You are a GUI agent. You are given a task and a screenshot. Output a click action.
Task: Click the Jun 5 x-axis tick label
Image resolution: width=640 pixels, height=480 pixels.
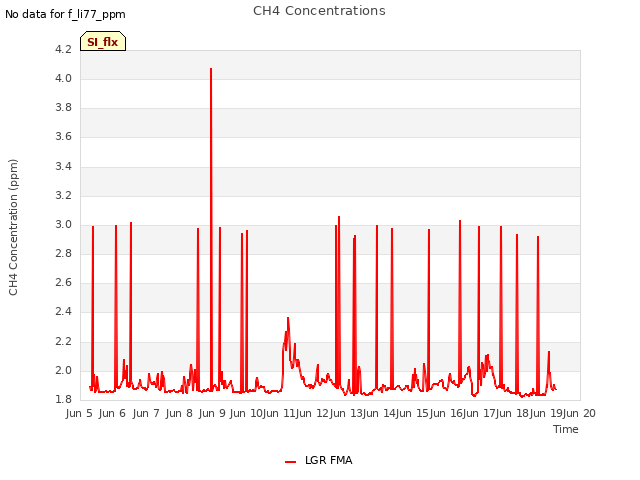[x=79, y=413]
